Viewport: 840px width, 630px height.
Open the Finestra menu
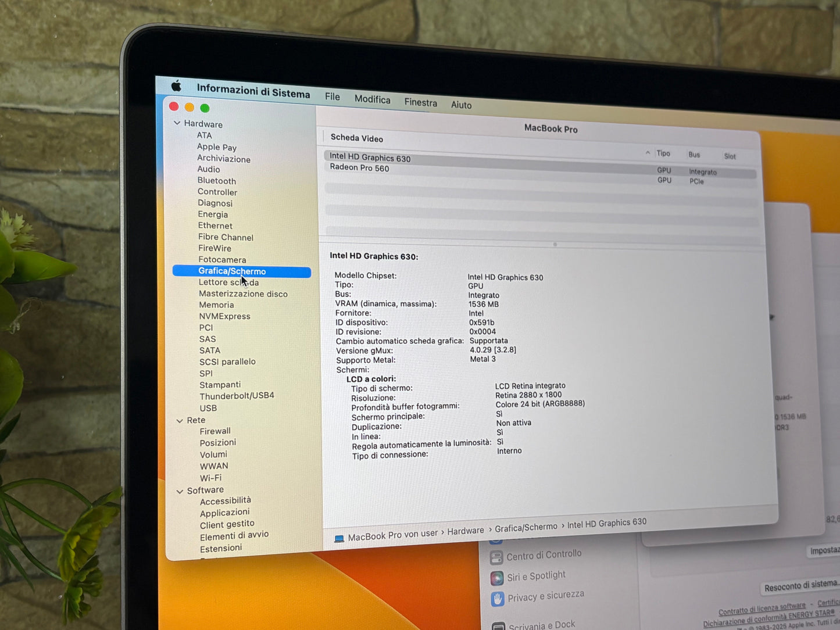(x=421, y=102)
